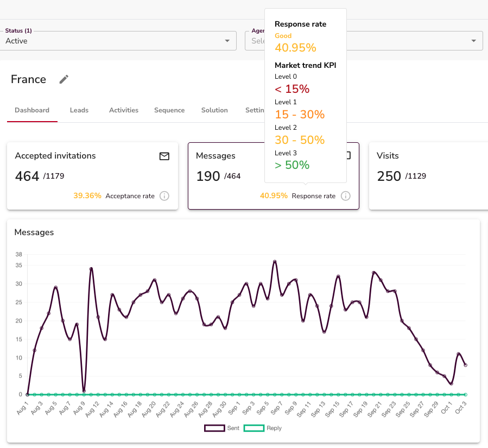
Task: Click the 40.95% value in Messages card
Action: coord(274,196)
